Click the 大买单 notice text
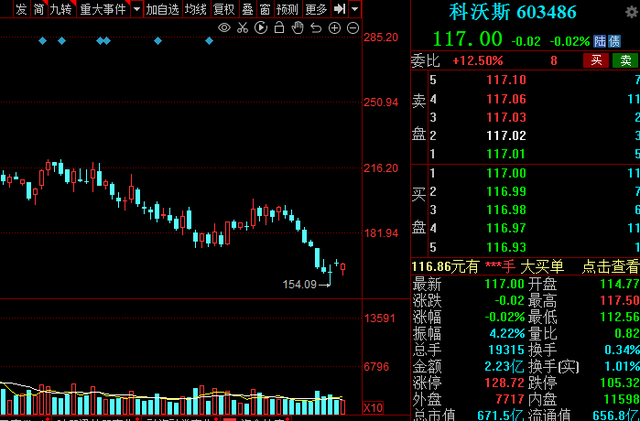The height and width of the screenshot is (421, 640). [x=542, y=267]
